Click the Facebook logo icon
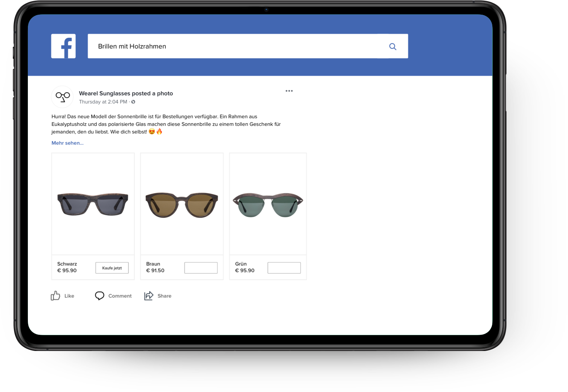This screenshot has height=392, width=568. (63, 46)
